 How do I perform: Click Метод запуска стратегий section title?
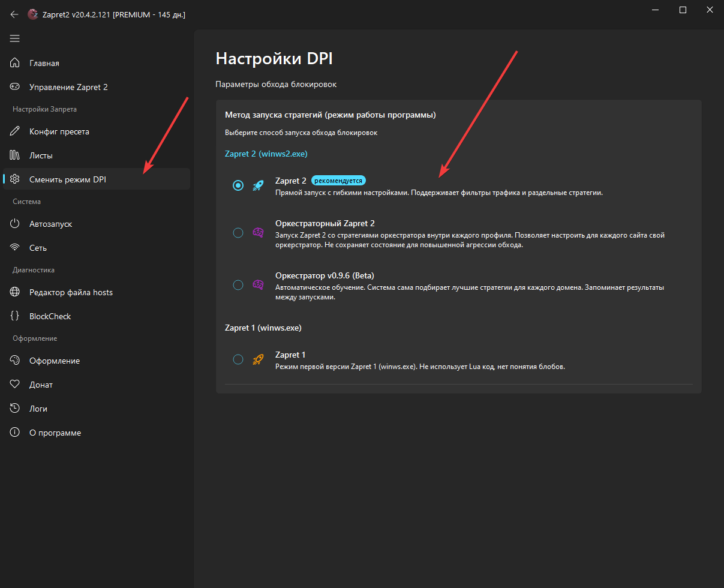coord(331,115)
